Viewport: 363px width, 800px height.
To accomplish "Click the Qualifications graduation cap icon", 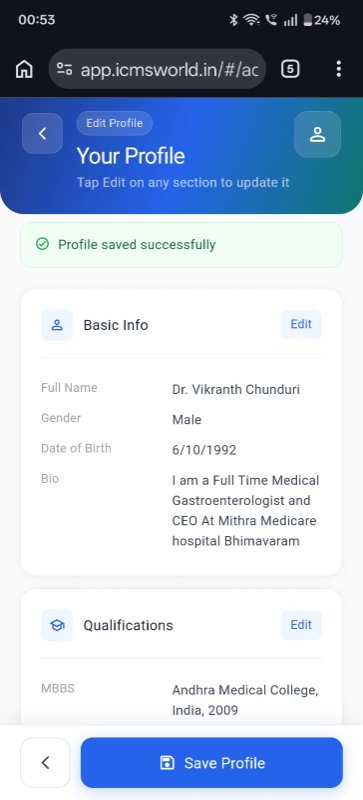I will tap(57, 625).
